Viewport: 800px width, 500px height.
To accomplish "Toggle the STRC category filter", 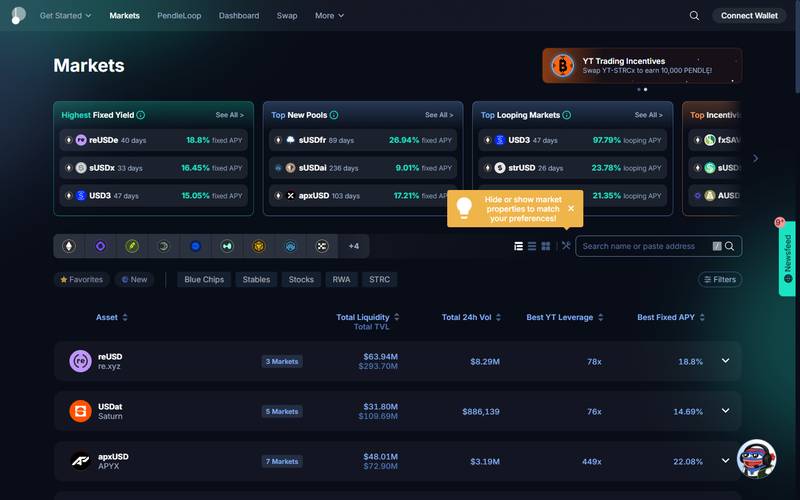I will coord(380,280).
